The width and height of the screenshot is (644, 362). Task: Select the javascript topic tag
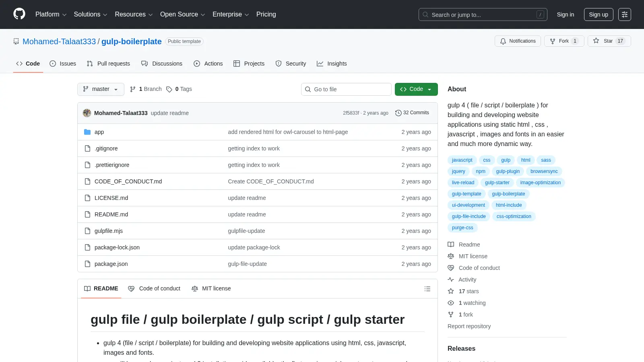[x=462, y=160]
